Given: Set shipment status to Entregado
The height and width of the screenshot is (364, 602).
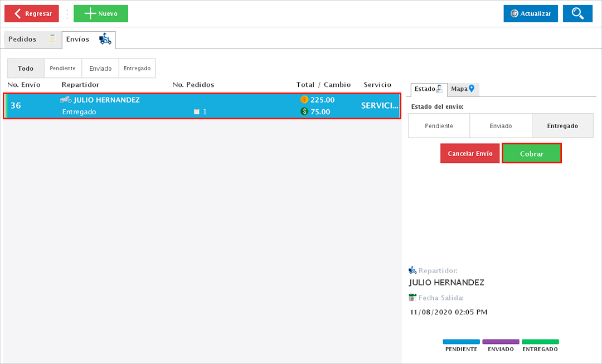Looking at the screenshot, I should 562,126.
